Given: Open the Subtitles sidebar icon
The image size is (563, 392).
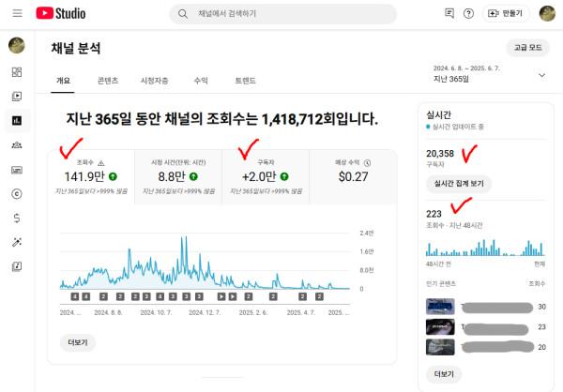Looking at the screenshot, I should [17, 170].
